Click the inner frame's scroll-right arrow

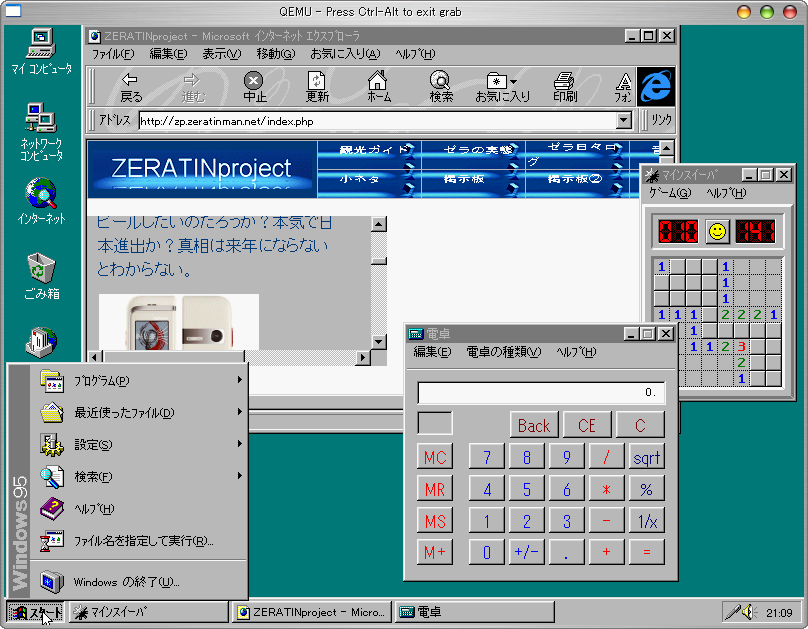tap(363, 357)
